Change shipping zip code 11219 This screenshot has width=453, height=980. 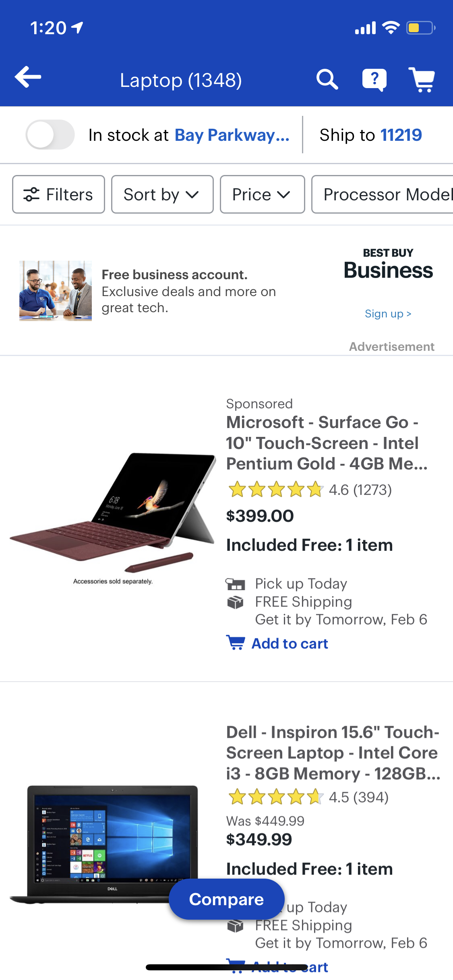pyautogui.click(x=401, y=135)
